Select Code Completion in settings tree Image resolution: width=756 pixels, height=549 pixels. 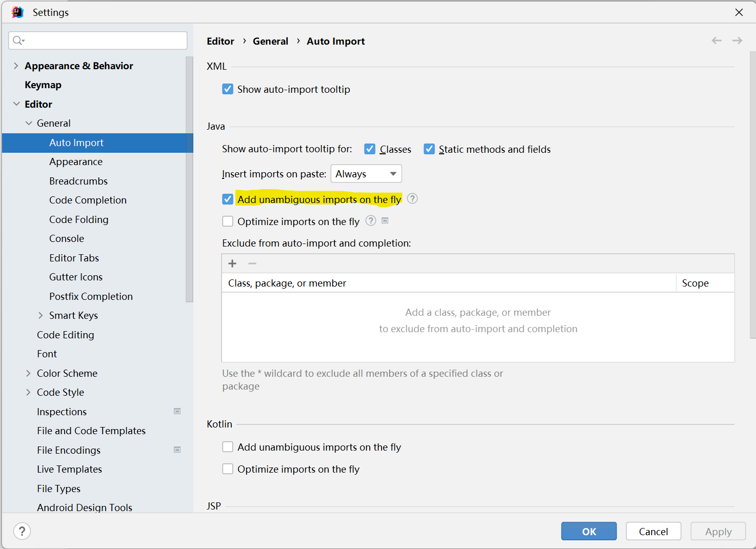coord(88,200)
